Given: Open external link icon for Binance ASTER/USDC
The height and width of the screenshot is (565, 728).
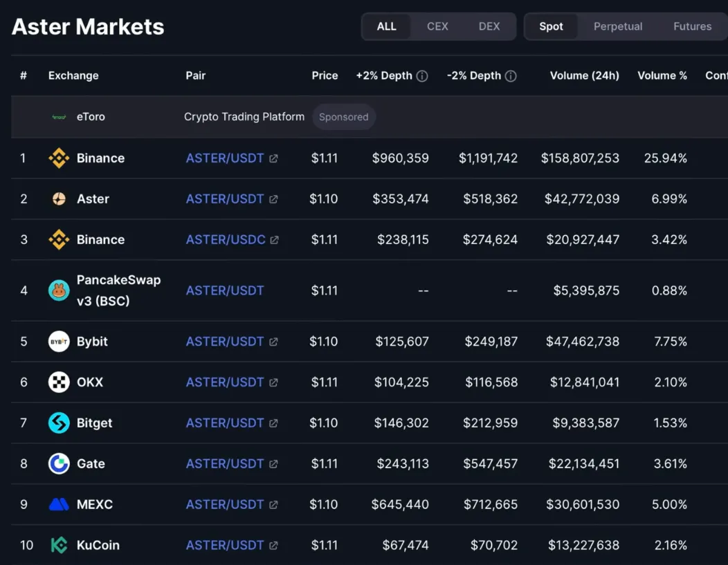Looking at the screenshot, I should coord(275,240).
